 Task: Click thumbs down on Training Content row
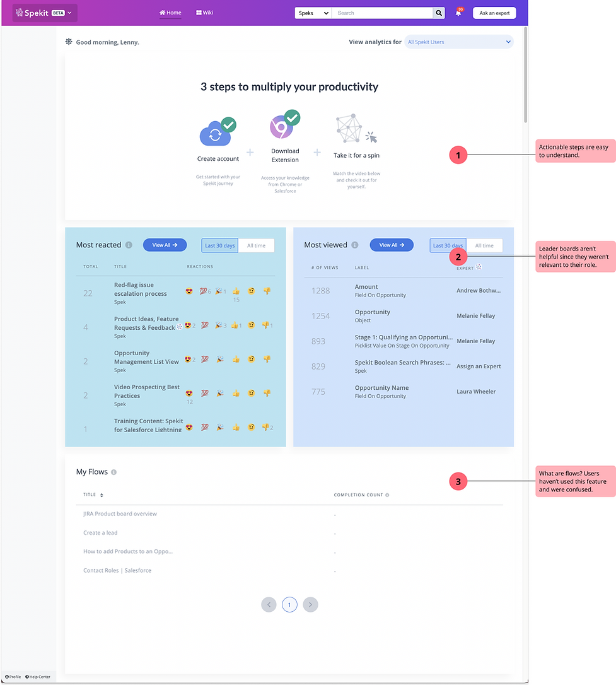click(265, 427)
